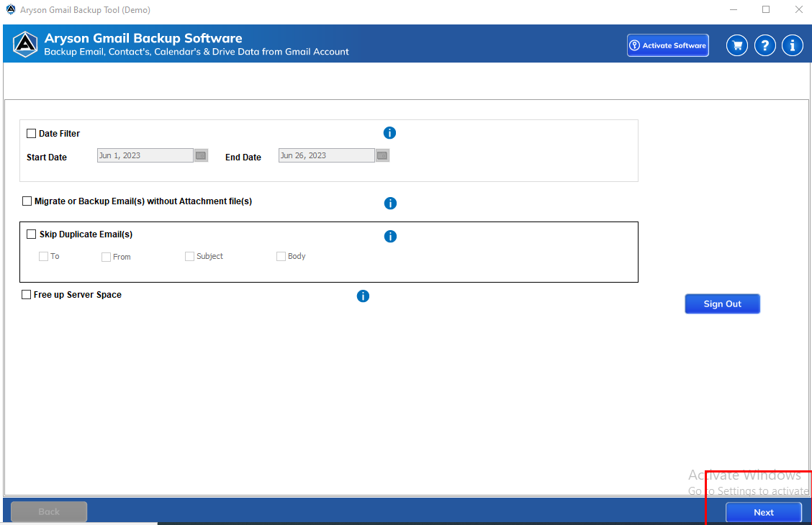Click the End Date field Jun 26, 2023
Image resolution: width=812 pixels, height=525 pixels.
[x=326, y=155]
